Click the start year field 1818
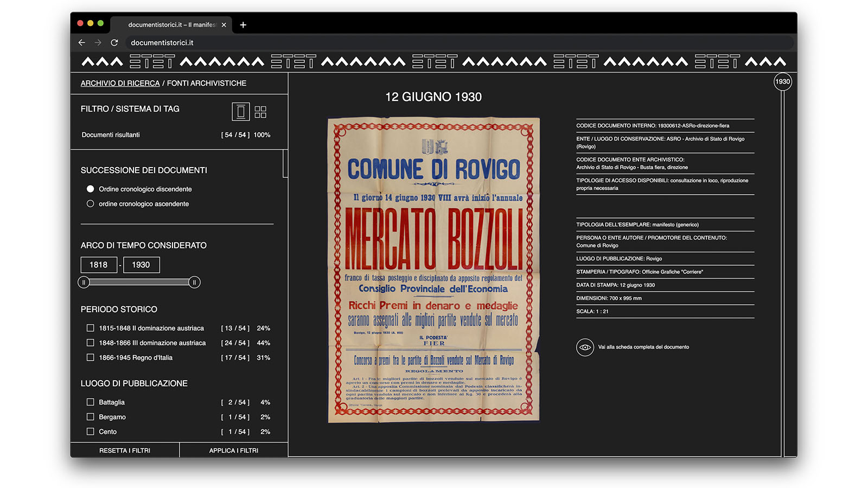This screenshot has width=868, height=488. (x=99, y=265)
